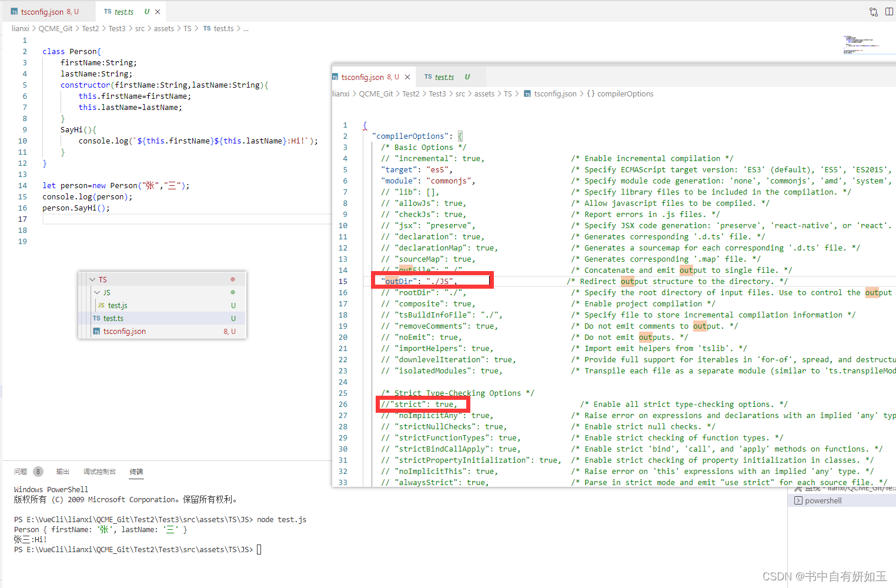
Task: Collapse the JS folder in the file tree
Action: [x=97, y=292]
